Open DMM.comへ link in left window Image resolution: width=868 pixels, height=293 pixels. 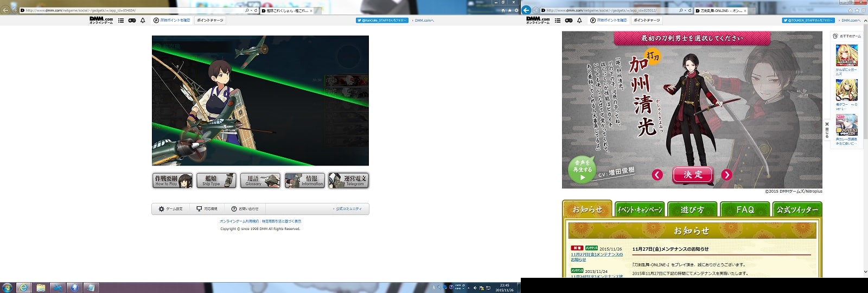424,21
